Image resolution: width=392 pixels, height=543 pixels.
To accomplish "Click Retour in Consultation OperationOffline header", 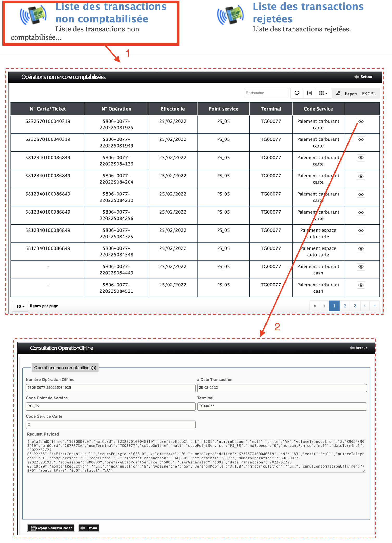I will (x=358, y=348).
